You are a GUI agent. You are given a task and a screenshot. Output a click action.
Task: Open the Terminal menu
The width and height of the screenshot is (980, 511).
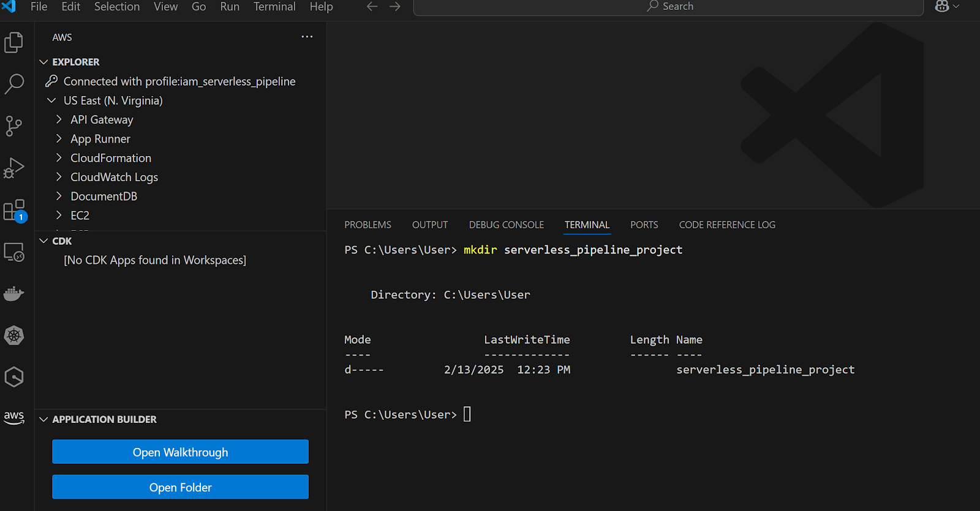pos(274,7)
